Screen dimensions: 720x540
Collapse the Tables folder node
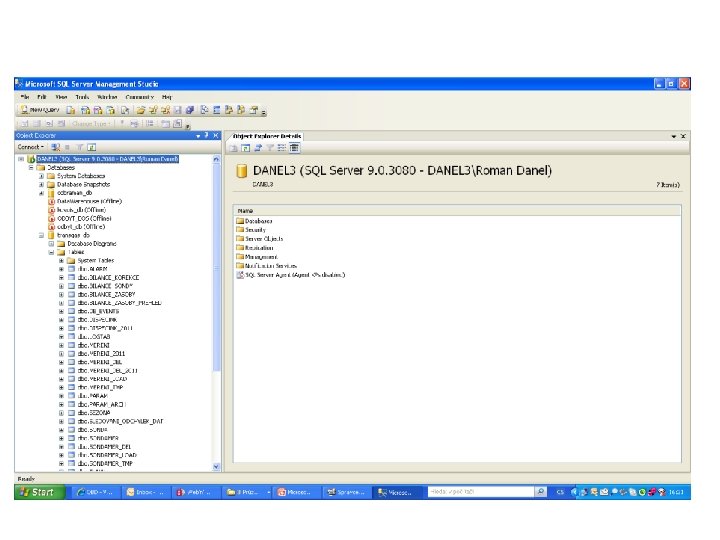tap(51, 252)
